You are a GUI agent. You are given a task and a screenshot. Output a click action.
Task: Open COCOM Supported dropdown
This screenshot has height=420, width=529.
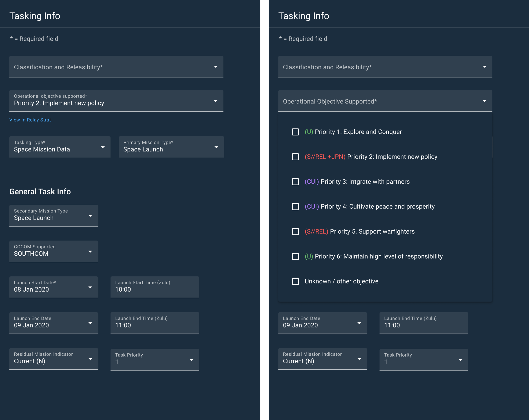(x=54, y=251)
